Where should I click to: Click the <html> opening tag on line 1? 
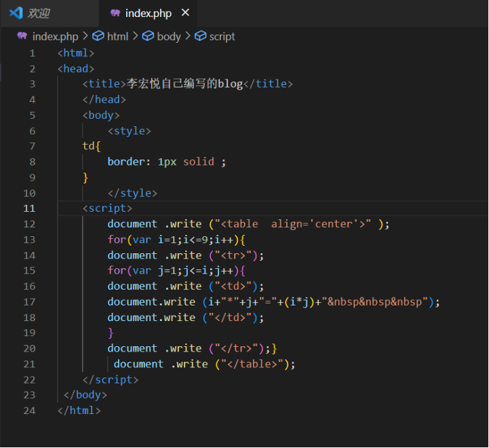click(x=76, y=53)
